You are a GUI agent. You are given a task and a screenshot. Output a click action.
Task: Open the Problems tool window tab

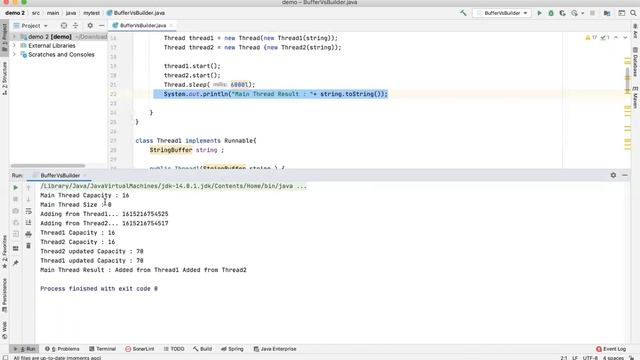point(62,349)
